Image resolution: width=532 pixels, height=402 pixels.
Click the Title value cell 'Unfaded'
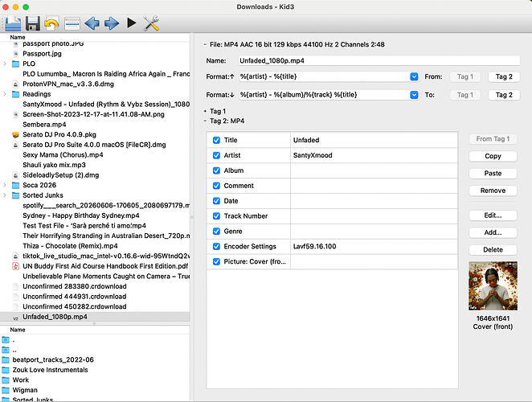374,140
